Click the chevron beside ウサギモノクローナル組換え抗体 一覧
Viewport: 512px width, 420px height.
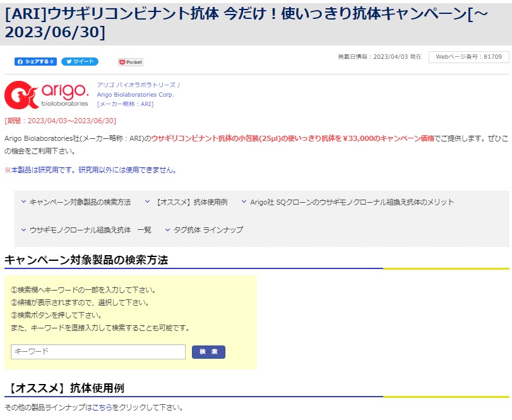click(x=23, y=230)
